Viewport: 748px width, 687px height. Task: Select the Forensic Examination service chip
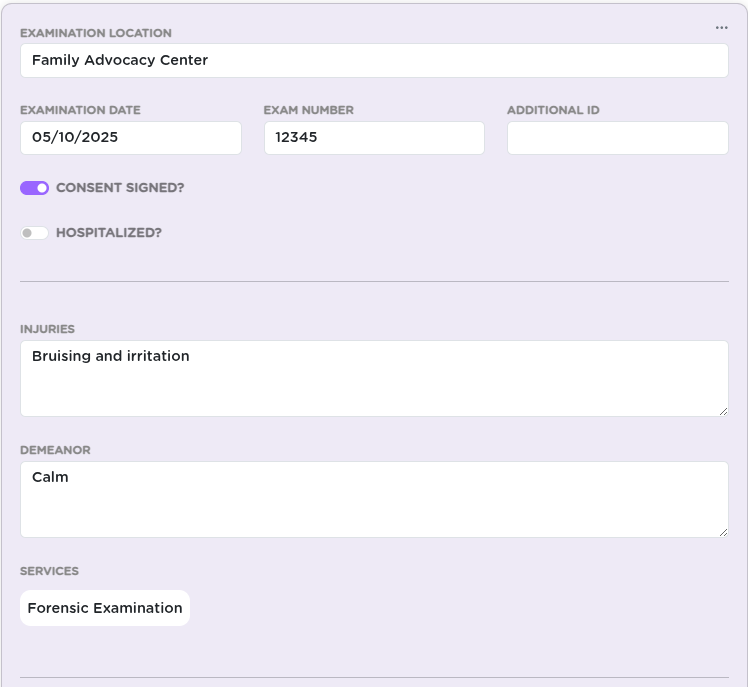(105, 608)
